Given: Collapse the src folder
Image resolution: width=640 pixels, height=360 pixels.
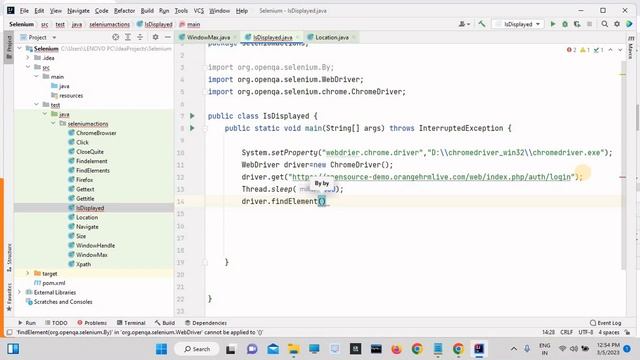Looking at the screenshot, I should tap(28, 67).
